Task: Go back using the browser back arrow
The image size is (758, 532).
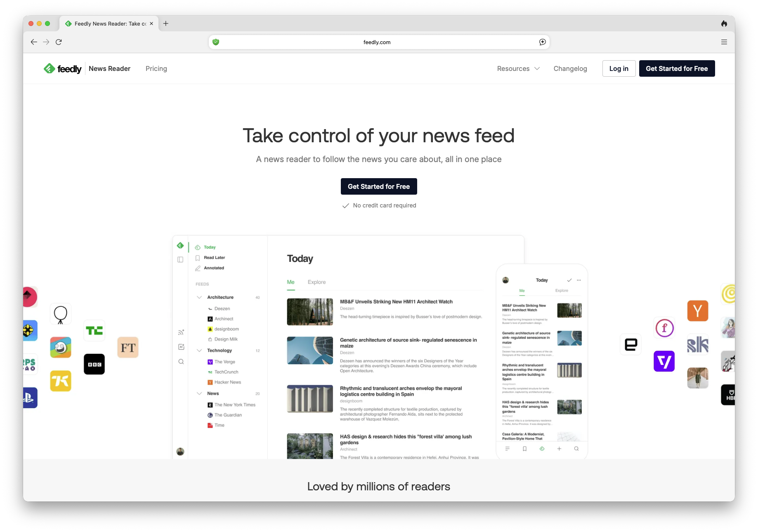Action: pos(34,42)
